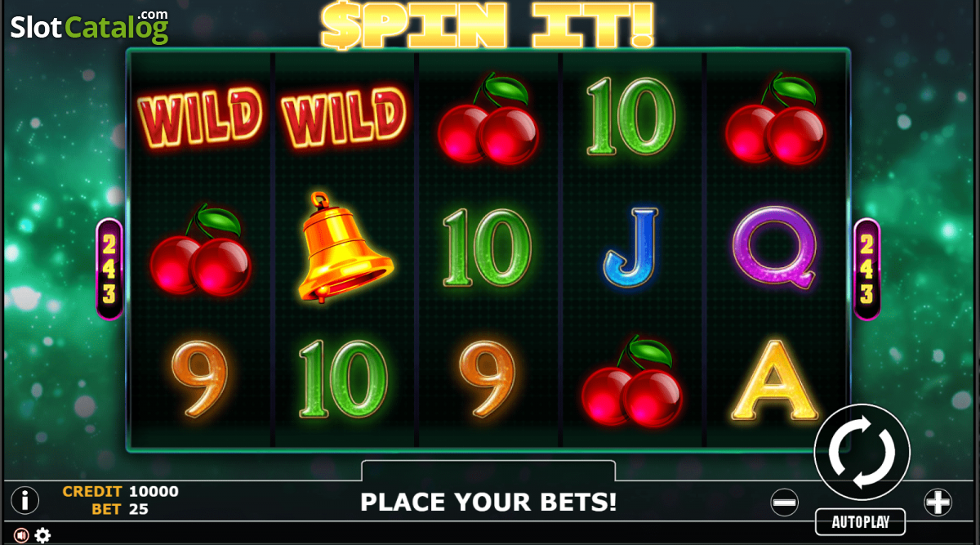Click the blue J symbol
The image size is (980, 545).
coord(630,248)
